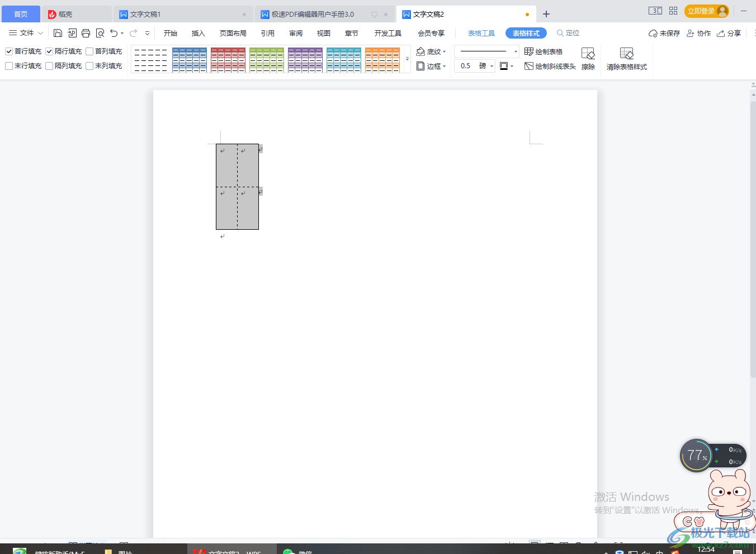Expand the File menu chevron (文件)
Screen dimensions: 756x554
pos(40,33)
